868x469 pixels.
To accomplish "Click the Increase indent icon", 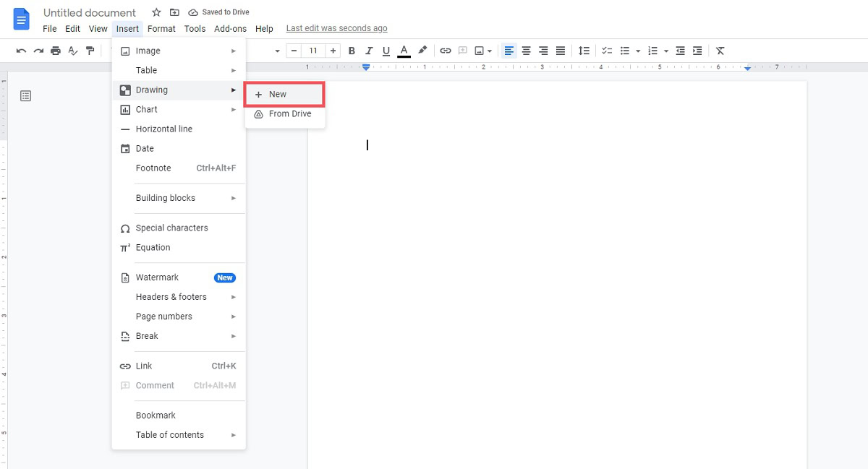I will coord(697,51).
